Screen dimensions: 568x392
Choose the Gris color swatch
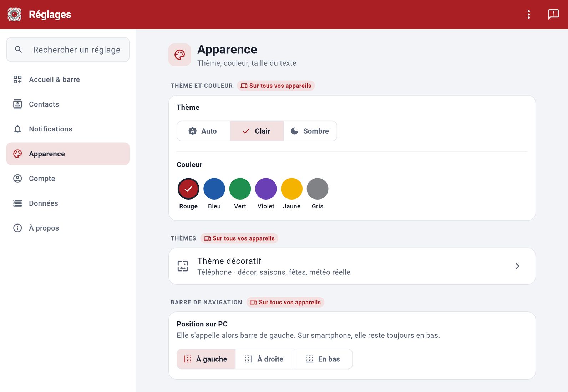point(318,189)
